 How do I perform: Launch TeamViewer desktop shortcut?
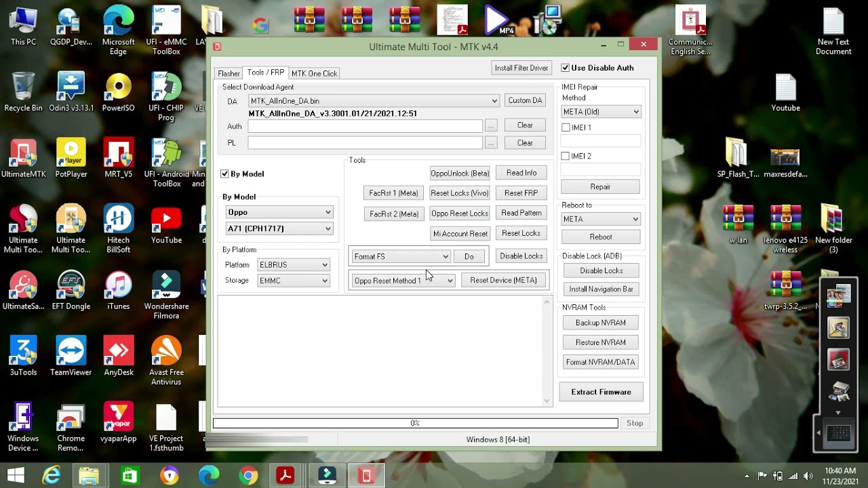coord(71,357)
